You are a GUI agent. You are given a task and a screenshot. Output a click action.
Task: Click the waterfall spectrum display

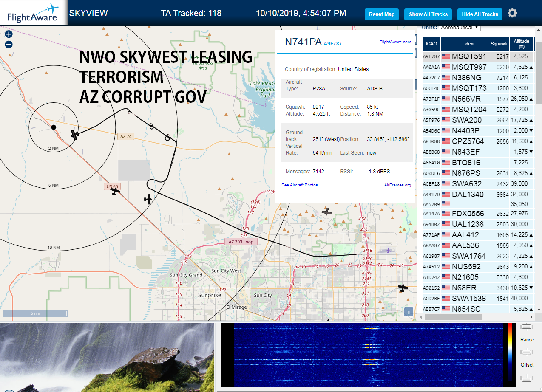(x=368, y=355)
